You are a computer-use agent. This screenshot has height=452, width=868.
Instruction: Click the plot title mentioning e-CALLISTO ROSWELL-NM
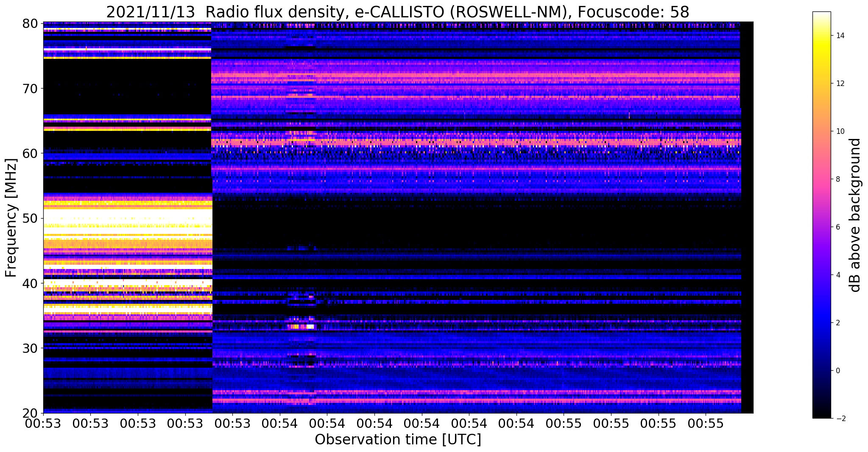pyautogui.click(x=398, y=12)
